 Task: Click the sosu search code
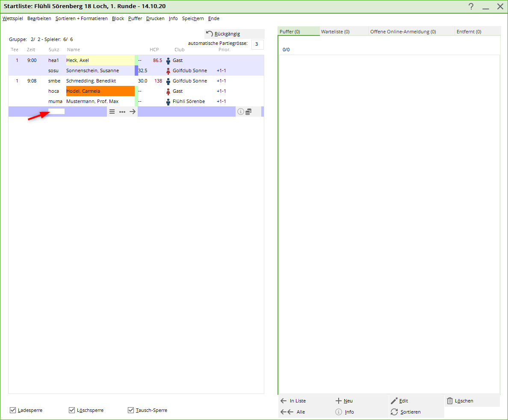point(53,70)
